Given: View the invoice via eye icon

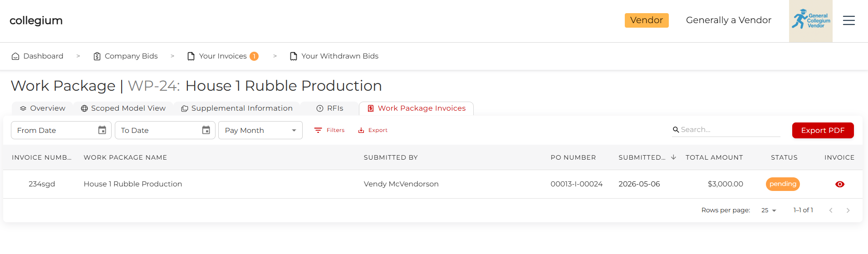Looking at the screenshot, I should (x=840, y=184).
